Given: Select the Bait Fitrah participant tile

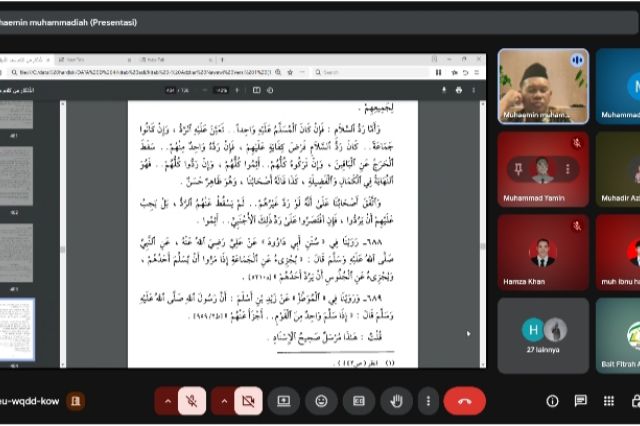Looking at the screenshot, I should [618, 335].
